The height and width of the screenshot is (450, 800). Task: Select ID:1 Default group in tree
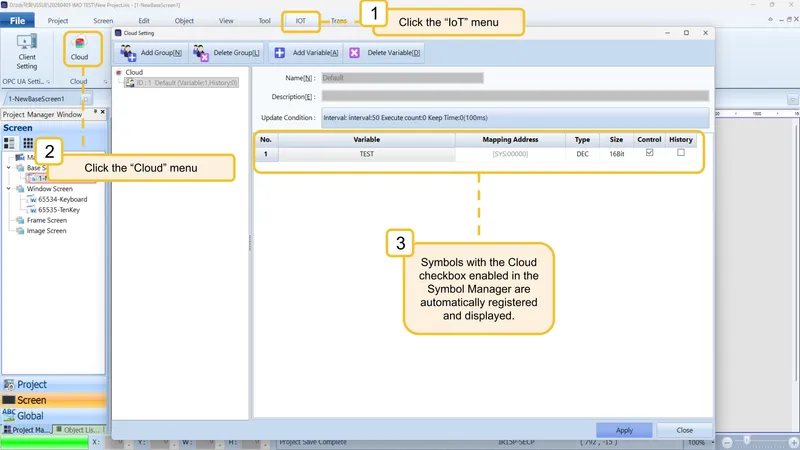pos(182,82)
